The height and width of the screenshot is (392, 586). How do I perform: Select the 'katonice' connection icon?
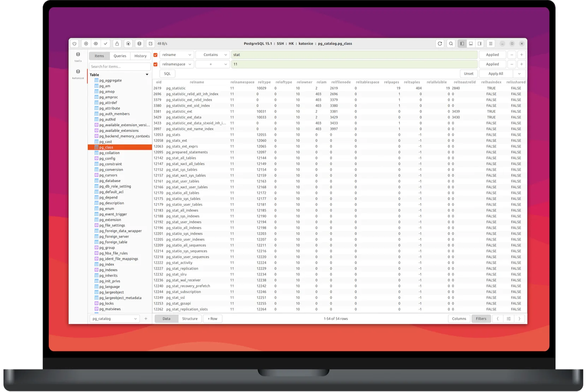(78, 74)
